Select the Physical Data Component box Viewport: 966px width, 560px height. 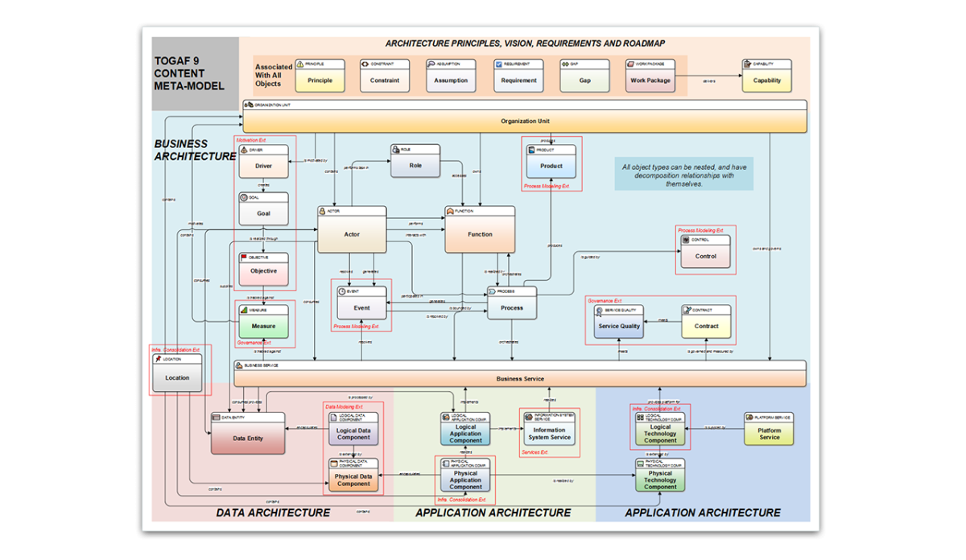click(353, 476)
